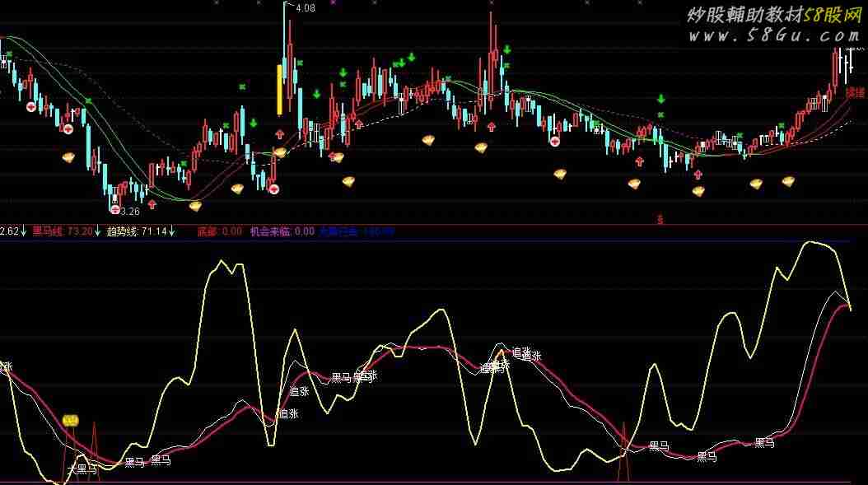The width and height of the screenshot is (868, 485).
Task: Click the leftmost red plus circle icon
Action: point(31,107)
